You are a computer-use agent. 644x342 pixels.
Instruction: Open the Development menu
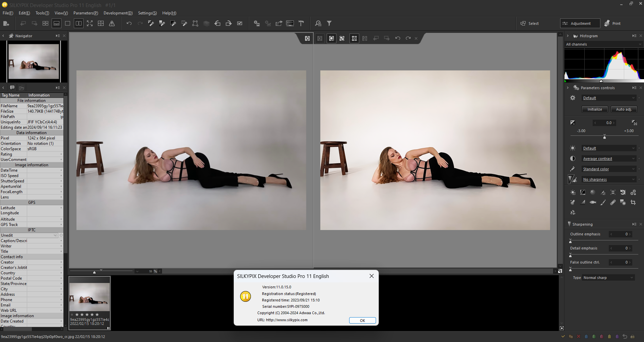click(118, 13)
